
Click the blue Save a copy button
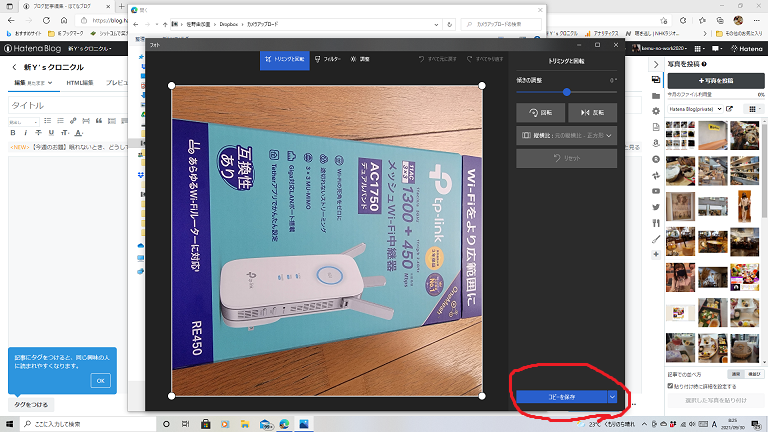click(561, 397)
